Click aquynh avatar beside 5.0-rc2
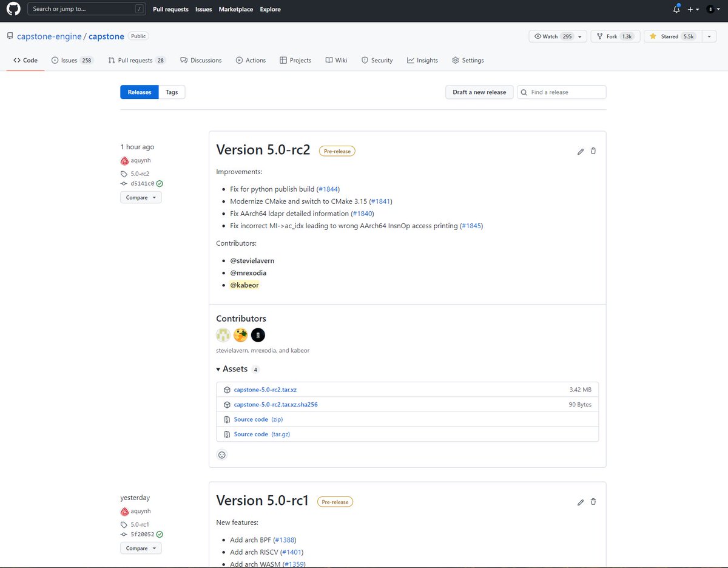This screenshot has width=728, height=568. tap(124, 161)
